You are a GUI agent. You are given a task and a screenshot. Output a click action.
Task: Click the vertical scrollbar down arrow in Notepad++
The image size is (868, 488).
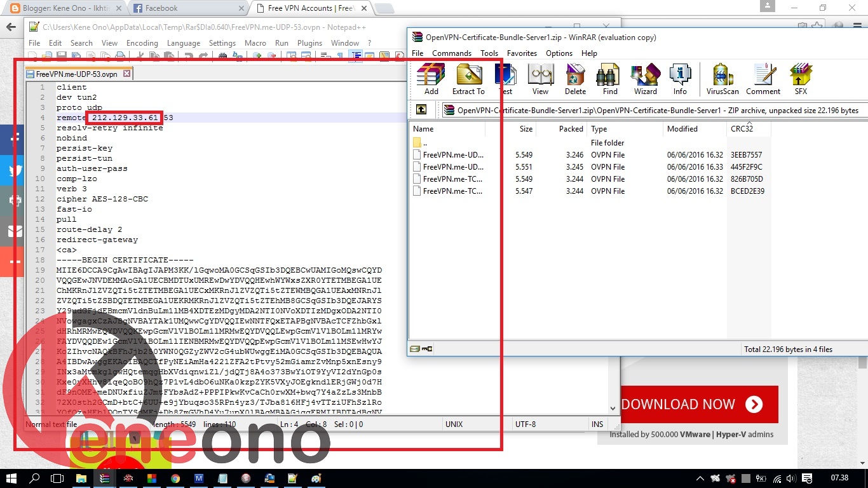coord(613,409)
